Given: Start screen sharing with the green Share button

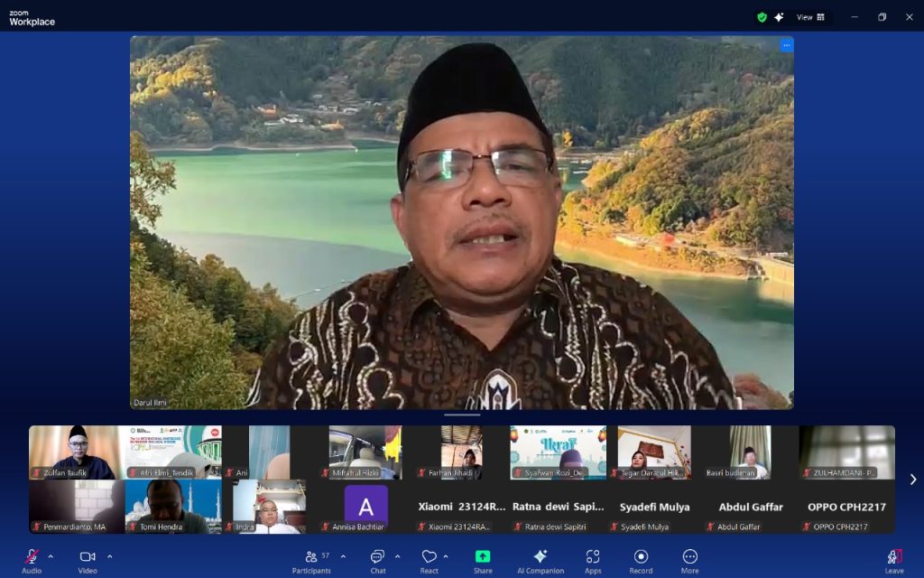Looking at the screenshot, I should (483, 557).
